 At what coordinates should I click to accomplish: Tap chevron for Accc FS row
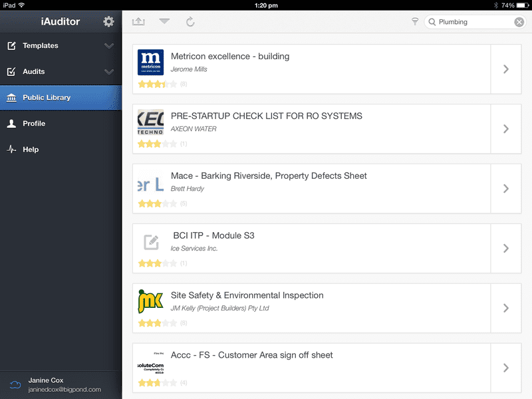506,368
